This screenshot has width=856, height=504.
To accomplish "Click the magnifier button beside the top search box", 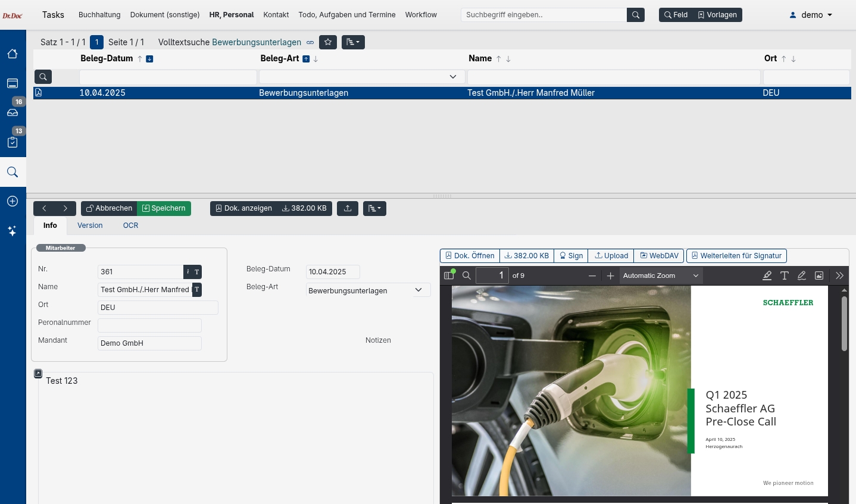I will coord(636,15).
